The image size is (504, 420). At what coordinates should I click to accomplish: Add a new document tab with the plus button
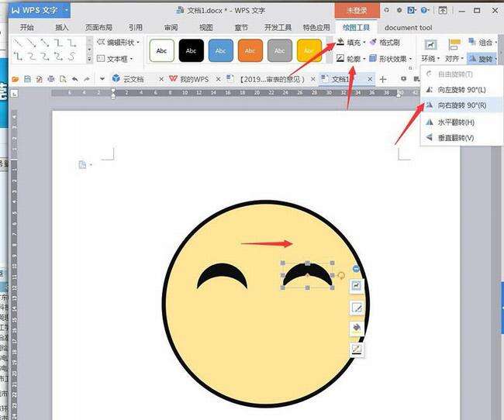383,79
